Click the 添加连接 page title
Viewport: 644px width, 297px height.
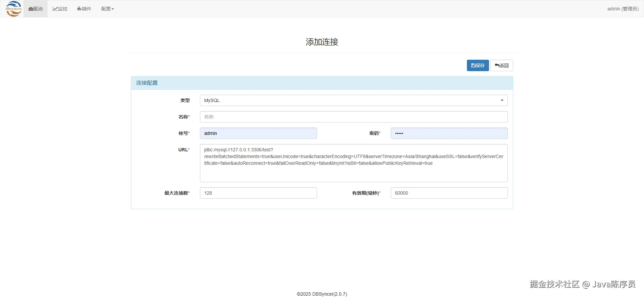(322, 42)
